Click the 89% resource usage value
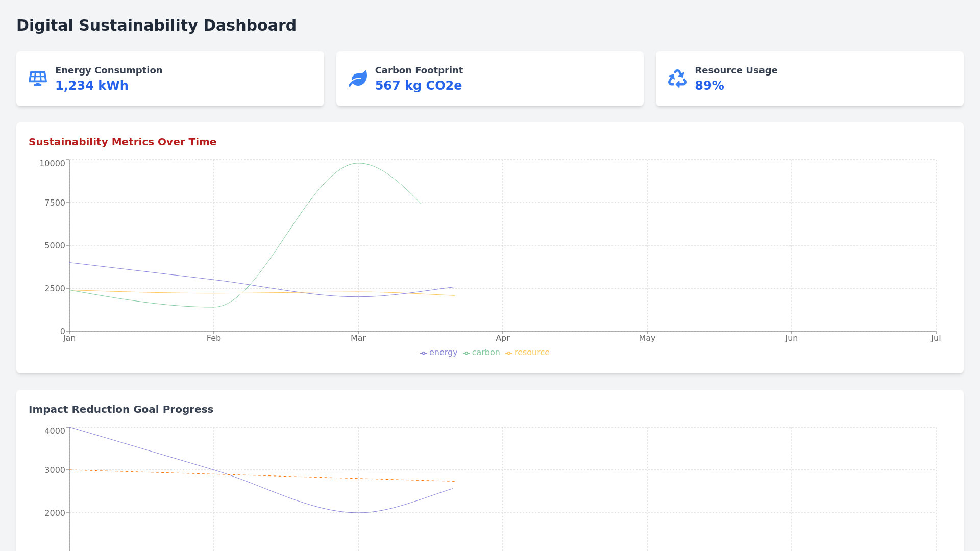This screenshot has height=551, width=980. pyautogui.click(x=709, y=86)
